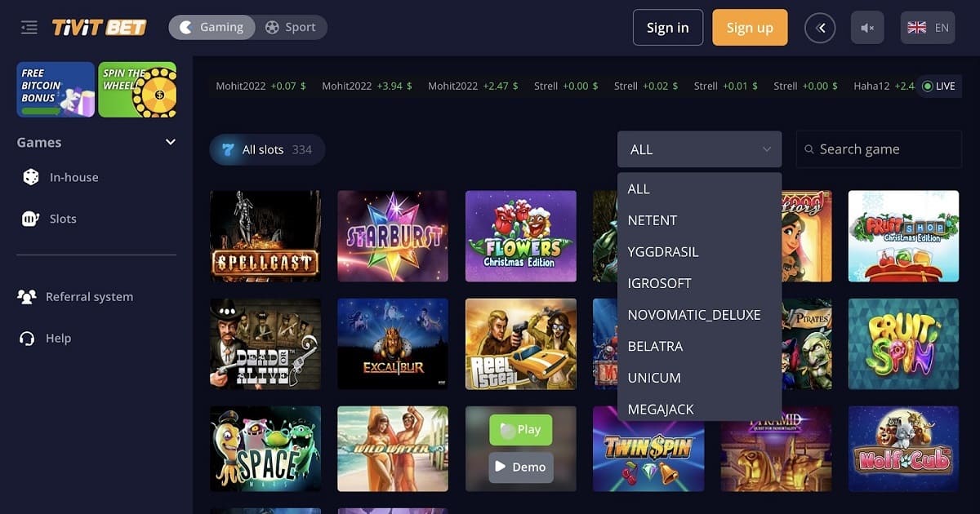Switch to Sport mode toggle
Screen dimensions: 980x514
pyautogui.click(x=291, y=27)
